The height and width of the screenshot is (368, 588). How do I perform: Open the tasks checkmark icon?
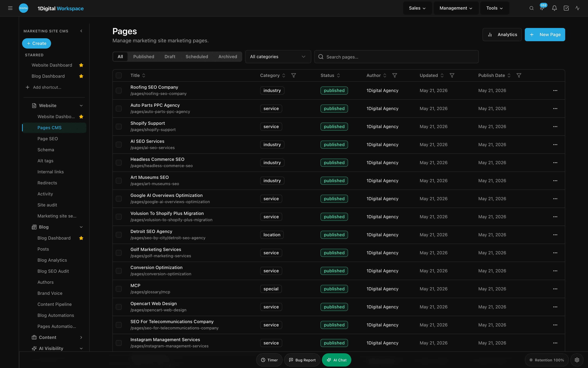point(566,8)
